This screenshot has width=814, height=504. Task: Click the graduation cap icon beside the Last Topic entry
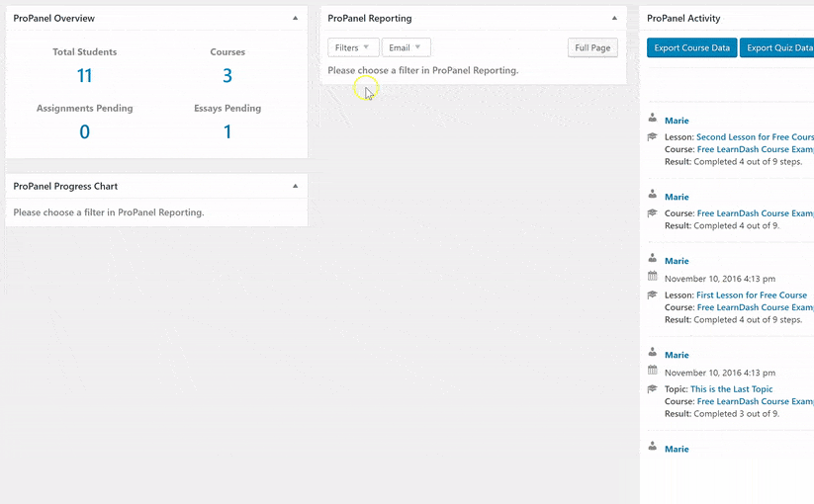[x=652, y=388]
